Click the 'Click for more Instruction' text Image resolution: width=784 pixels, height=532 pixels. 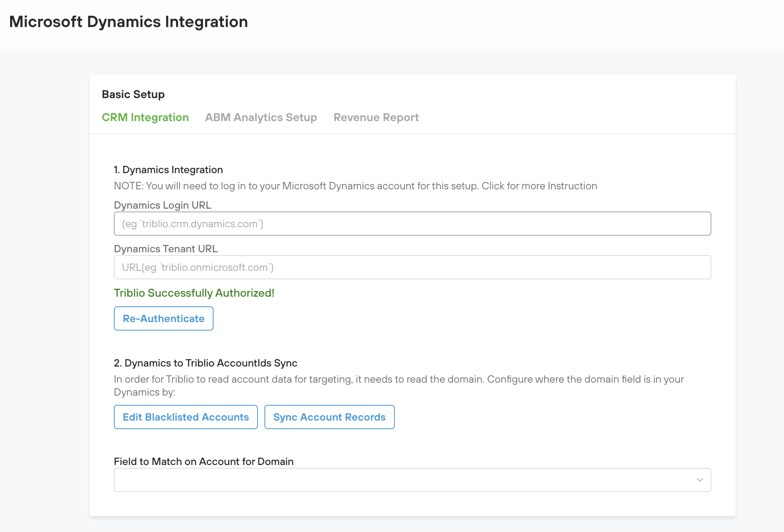(539, 186)
